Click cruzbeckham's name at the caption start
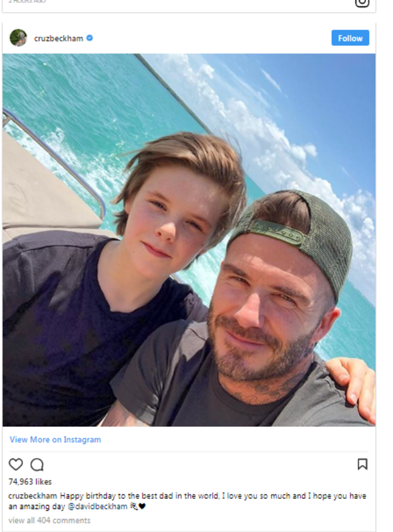The width and height of the screenshot is (393, 532). coord(33,496)
